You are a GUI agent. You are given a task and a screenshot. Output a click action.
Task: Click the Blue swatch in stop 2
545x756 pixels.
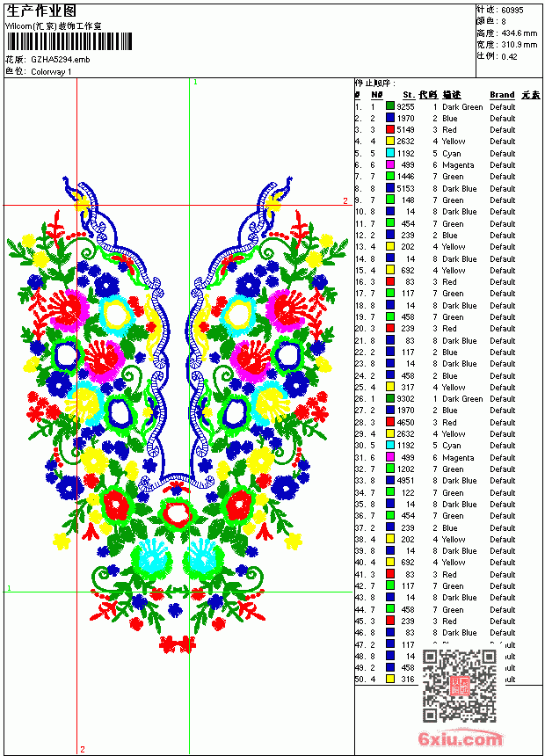click(390, 118)
